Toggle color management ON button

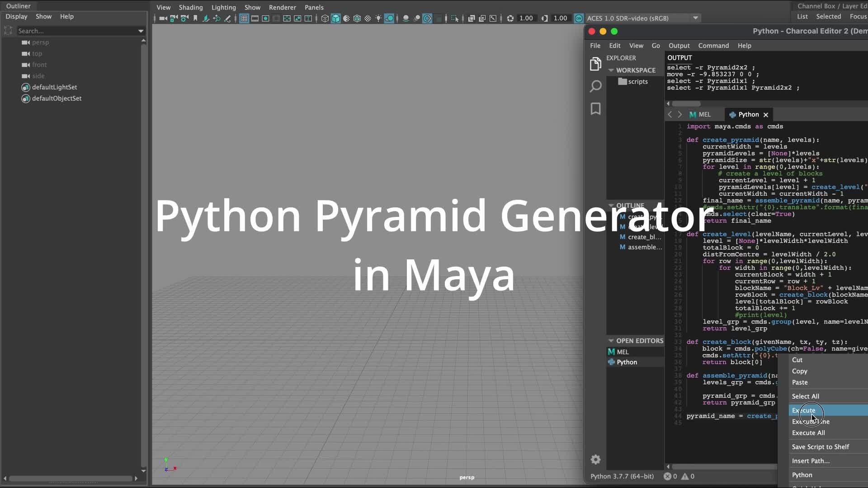click(579, 19)
